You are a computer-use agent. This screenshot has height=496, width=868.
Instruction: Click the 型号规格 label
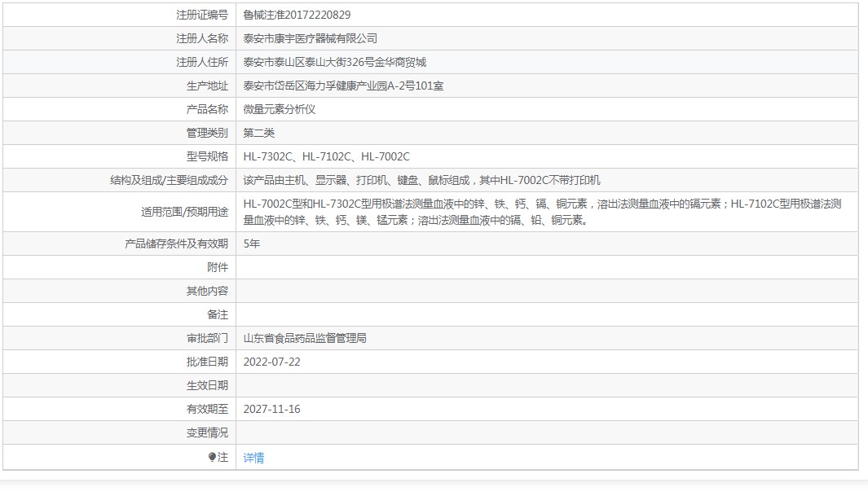coord(207,156)
